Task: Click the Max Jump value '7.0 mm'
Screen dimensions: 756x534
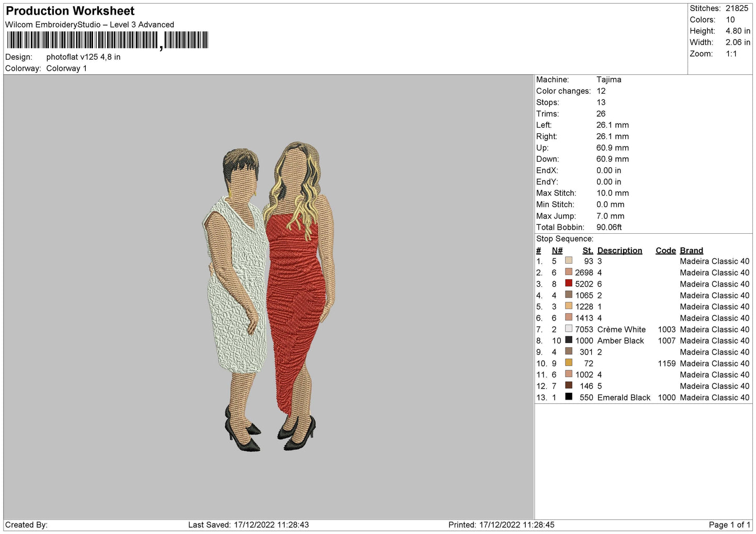Action: pos(611,216)
